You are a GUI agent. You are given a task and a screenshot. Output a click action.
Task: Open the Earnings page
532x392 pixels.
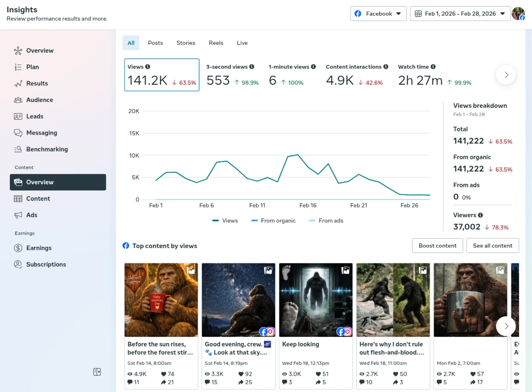click(x=39, y=248)
